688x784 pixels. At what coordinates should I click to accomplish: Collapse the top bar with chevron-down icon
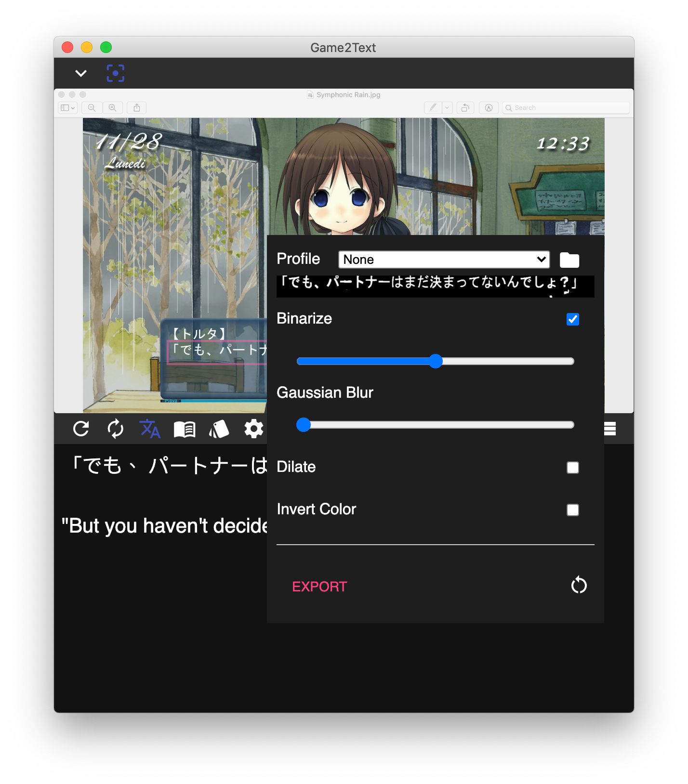pos(81,73)
